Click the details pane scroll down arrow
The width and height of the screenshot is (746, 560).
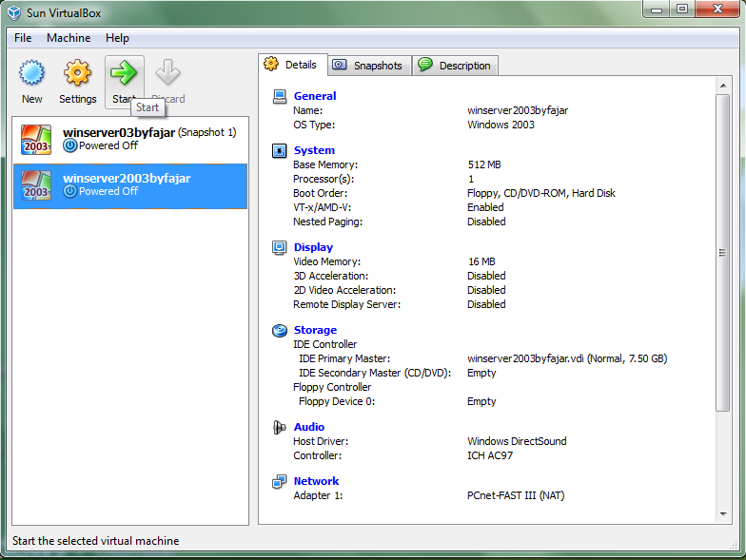click(723, 513)
